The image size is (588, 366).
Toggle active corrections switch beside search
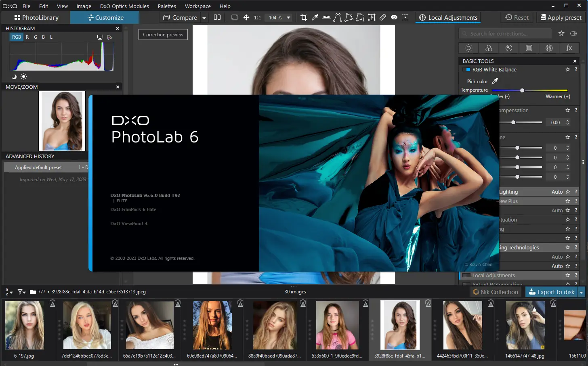(573, 33)
